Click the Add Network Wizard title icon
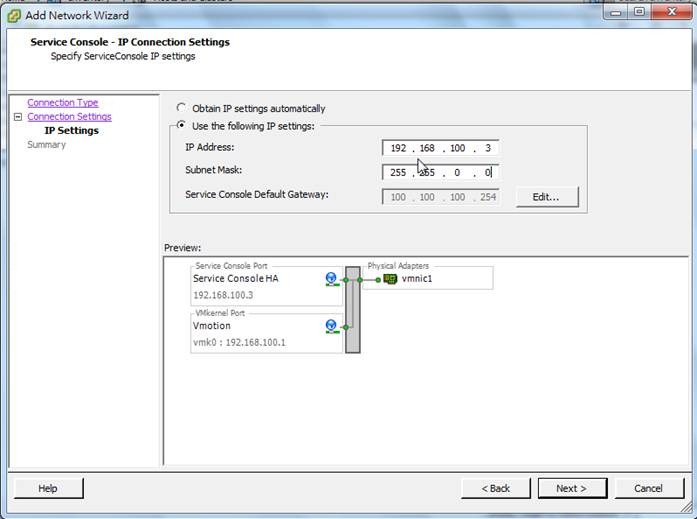The image size is (697, 519). point(14,16)
